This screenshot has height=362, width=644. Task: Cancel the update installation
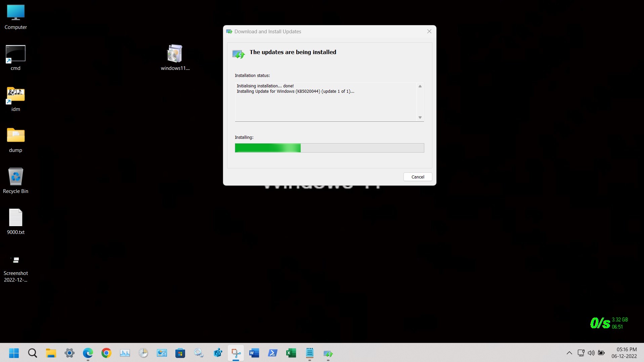tap(418, 177)
